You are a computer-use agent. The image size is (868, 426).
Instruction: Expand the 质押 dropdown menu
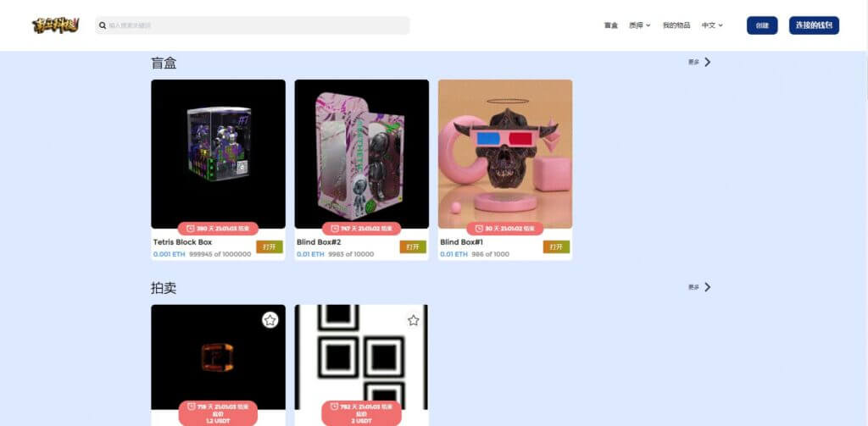pyautogui.click(x=639, y=25)
